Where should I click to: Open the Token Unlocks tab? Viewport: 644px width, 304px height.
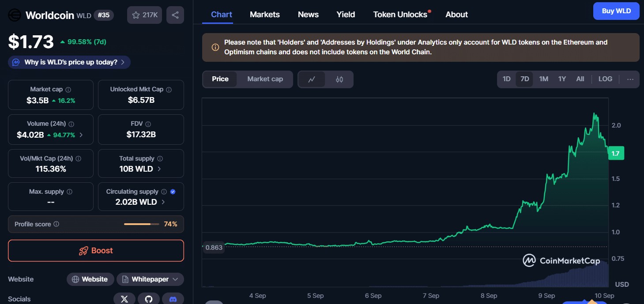[400, 15]
